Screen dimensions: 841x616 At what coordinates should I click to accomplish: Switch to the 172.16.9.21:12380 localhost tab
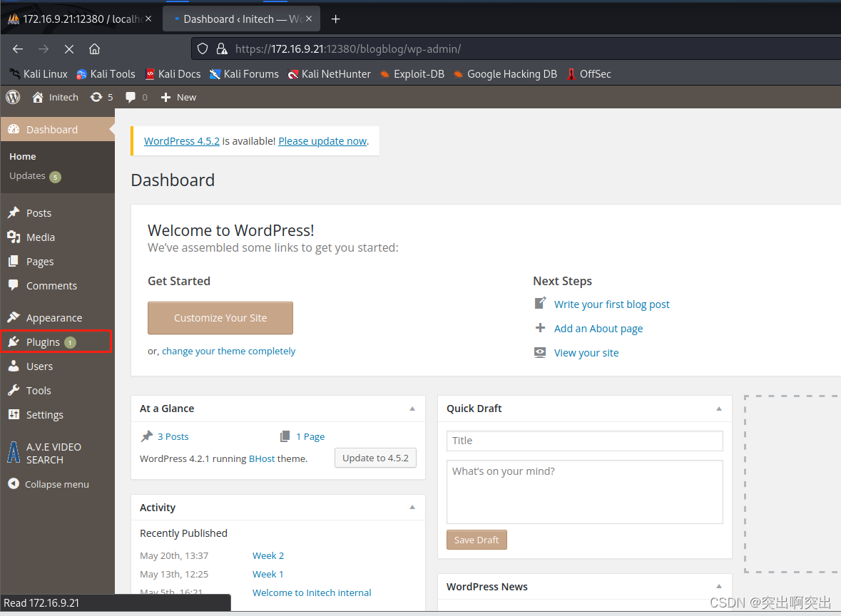[x=79, y=19]
